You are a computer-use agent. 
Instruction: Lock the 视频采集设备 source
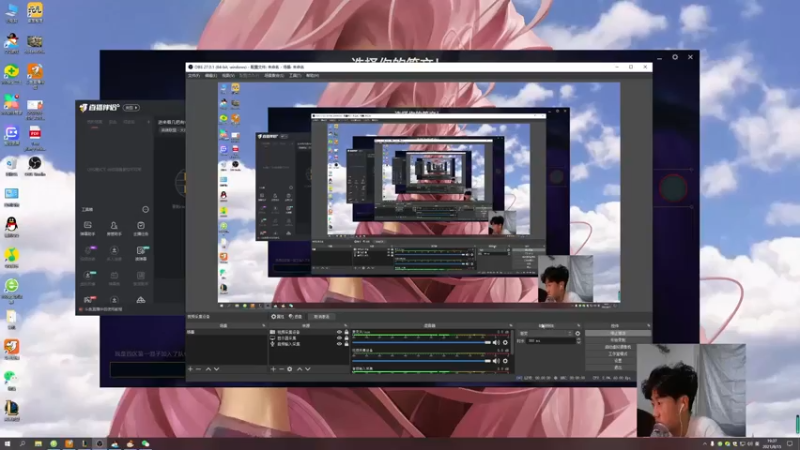(x=346, y=332)
